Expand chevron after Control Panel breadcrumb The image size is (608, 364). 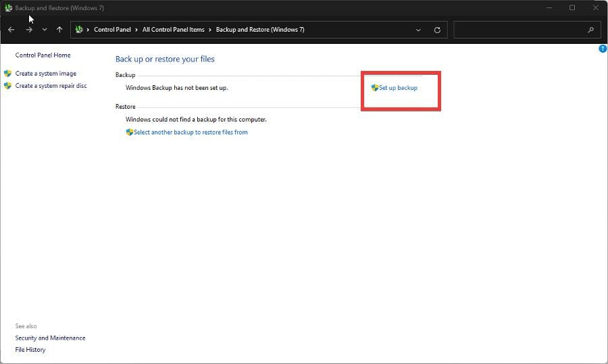coord(136,30)
